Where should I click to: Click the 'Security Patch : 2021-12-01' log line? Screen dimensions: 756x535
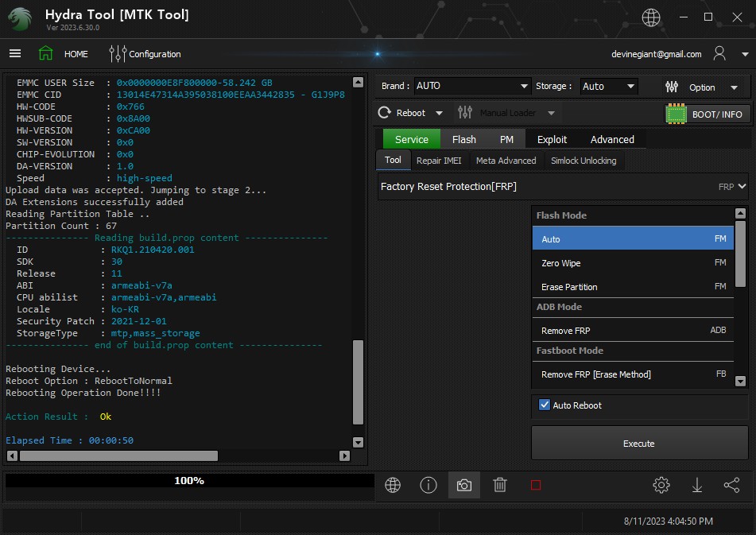[91, 321]
